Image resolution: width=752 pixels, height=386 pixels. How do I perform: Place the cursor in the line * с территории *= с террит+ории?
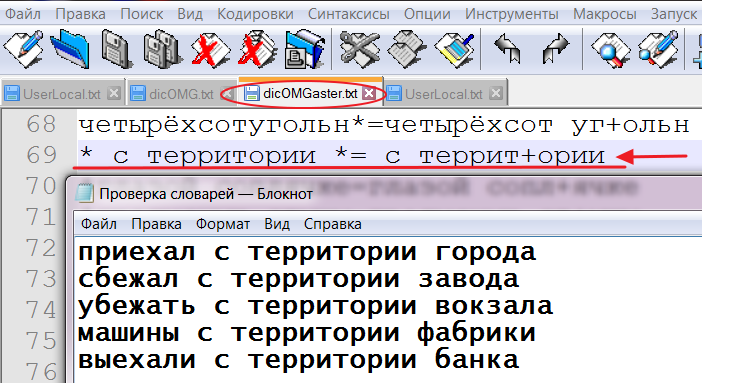[341, 155]
